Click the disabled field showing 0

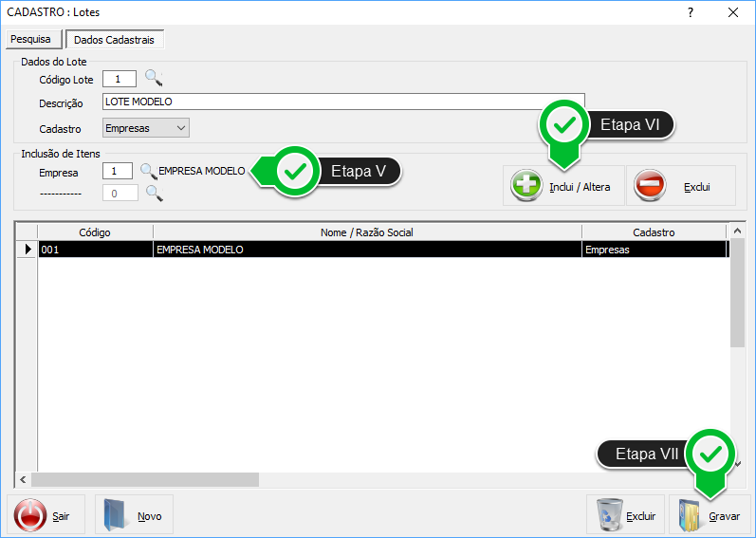pyautogui.click(x=120, y=194)
